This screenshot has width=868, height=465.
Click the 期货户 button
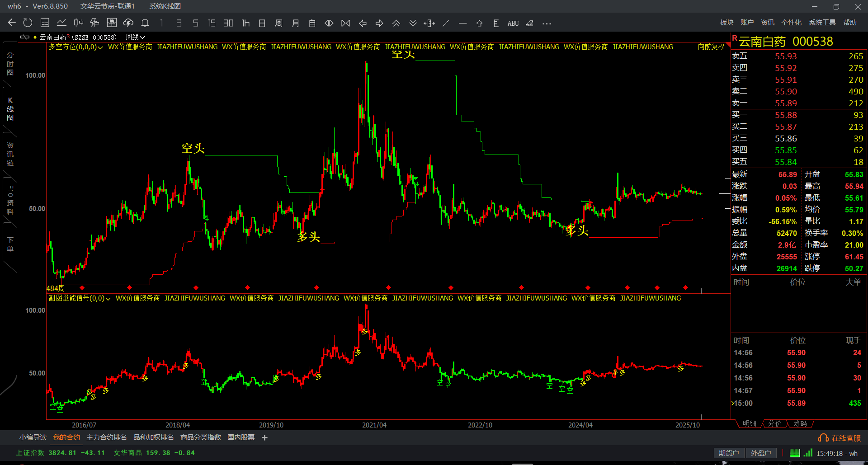(x=728, y=453)
